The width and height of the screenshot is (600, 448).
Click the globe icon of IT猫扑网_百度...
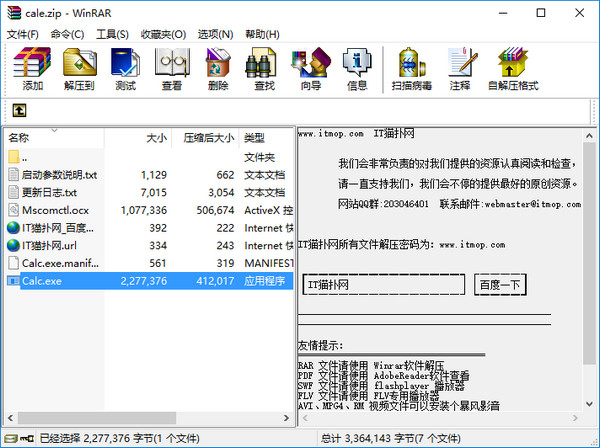coord(13,228)
